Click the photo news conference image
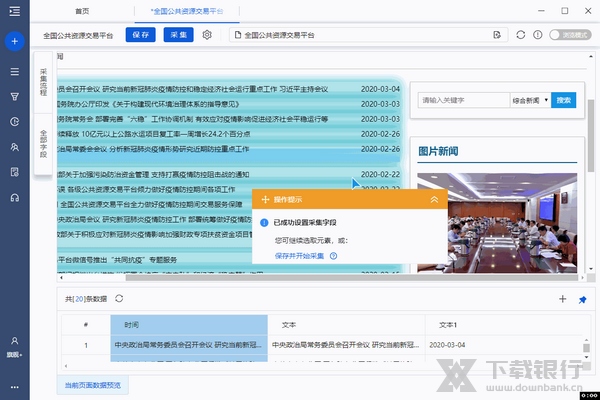This screenshot has height=400, width=600. (497, 223)
